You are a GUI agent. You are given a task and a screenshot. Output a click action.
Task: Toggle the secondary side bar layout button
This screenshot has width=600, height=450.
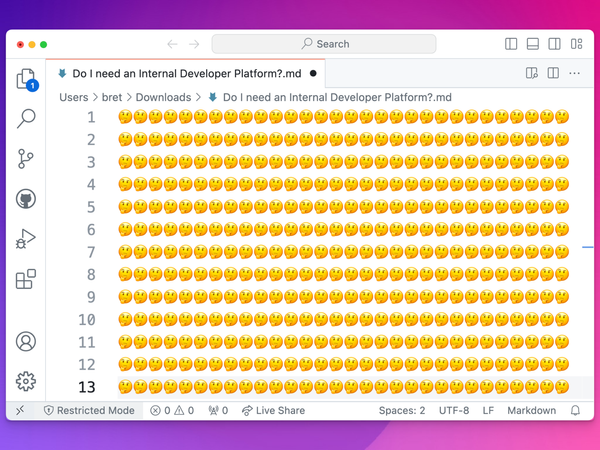tap(555, 44)
